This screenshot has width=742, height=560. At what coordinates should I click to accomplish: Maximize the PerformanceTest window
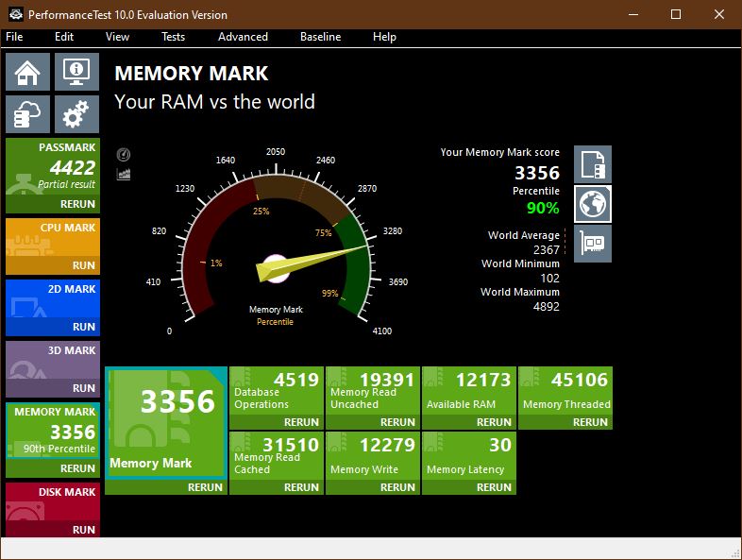click(676, 14)
